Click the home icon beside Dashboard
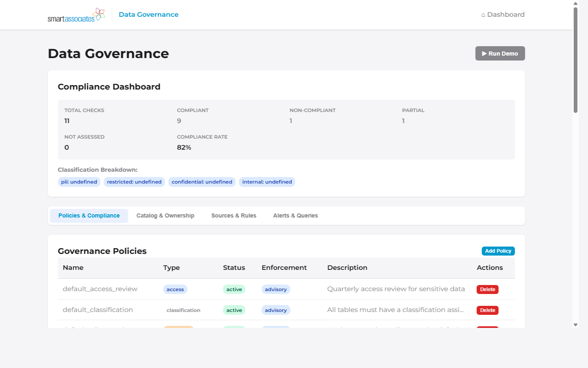The image size is (588, 368). coord(483,14)
